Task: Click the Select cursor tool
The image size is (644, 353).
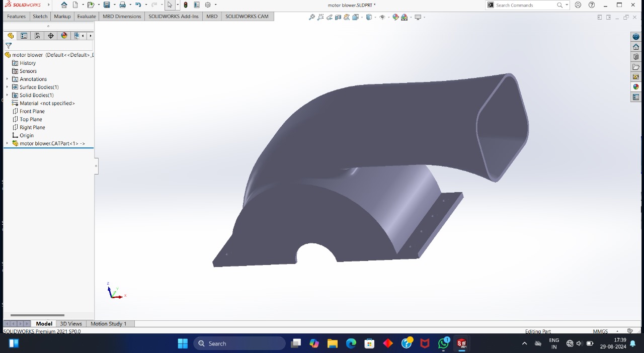Action: (x=170, y=5)
